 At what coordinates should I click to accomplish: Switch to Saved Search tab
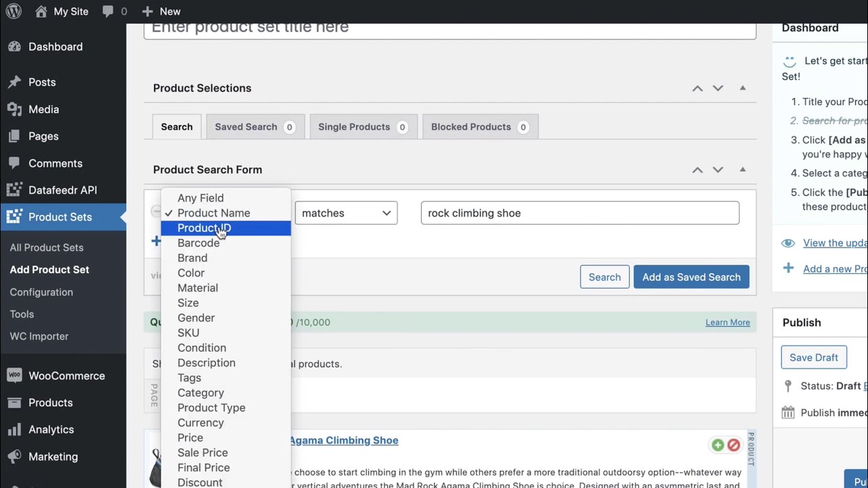coord(255,127)
